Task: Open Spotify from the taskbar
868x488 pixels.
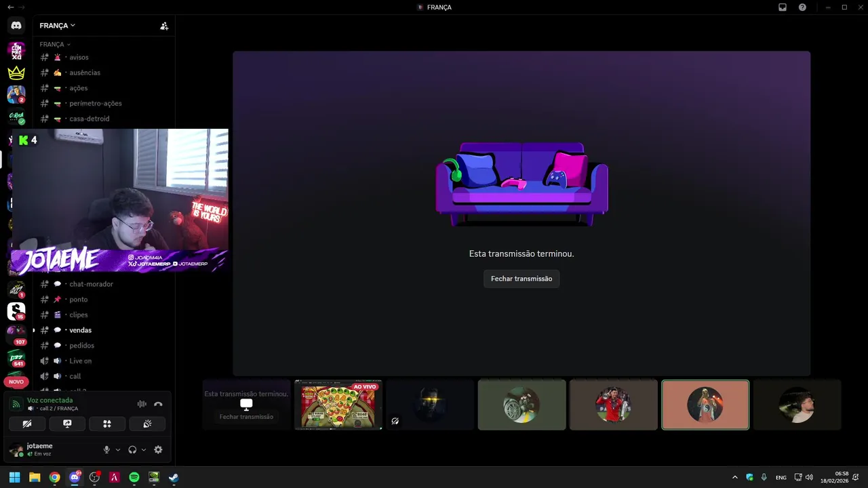Action: click(x=134, y=477)
